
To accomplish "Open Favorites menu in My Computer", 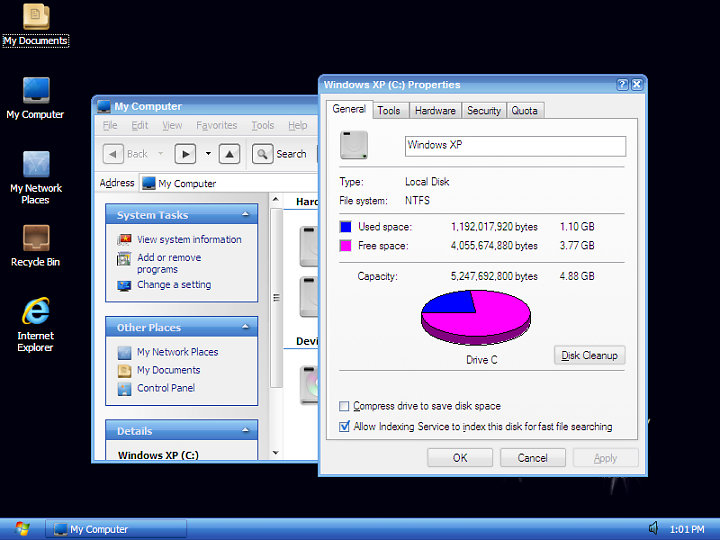I will pos(216,125).
